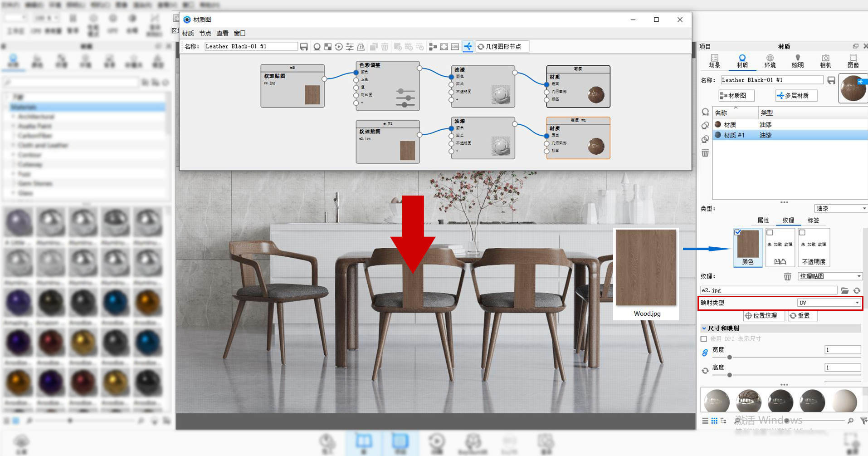868x456 pixels.
Task: Check 使用 DPI 表示尺寸 option
Action: pos(703,338)
